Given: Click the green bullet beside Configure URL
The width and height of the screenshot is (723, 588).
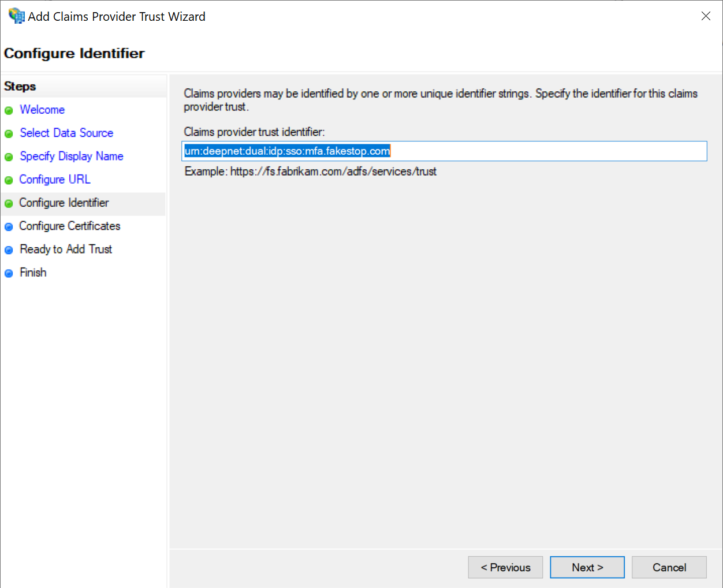Looking at the screenshot, I should tap(9, 180).
